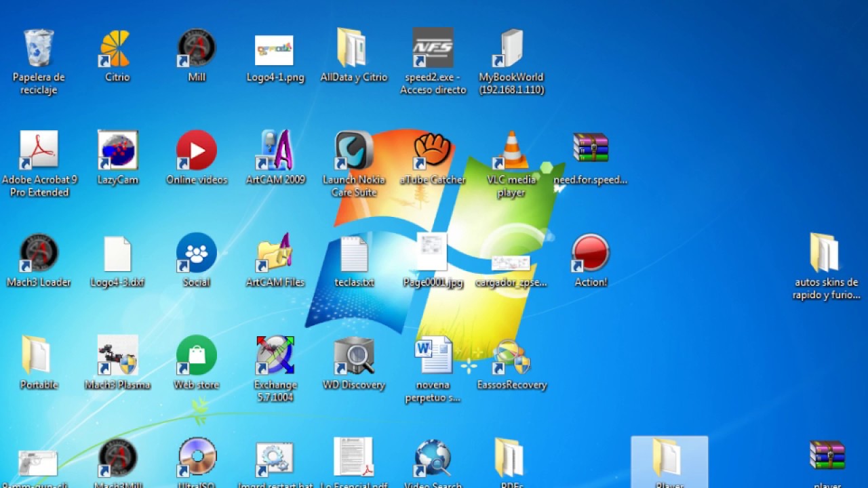Select the cargador_zpse image file

coord(511,264)
